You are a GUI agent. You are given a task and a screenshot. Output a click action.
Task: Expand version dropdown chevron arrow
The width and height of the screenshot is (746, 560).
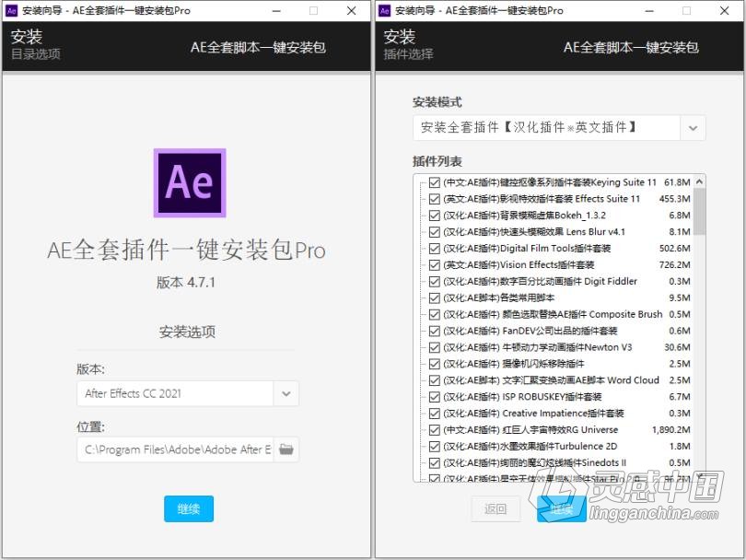tap(286, 393)
